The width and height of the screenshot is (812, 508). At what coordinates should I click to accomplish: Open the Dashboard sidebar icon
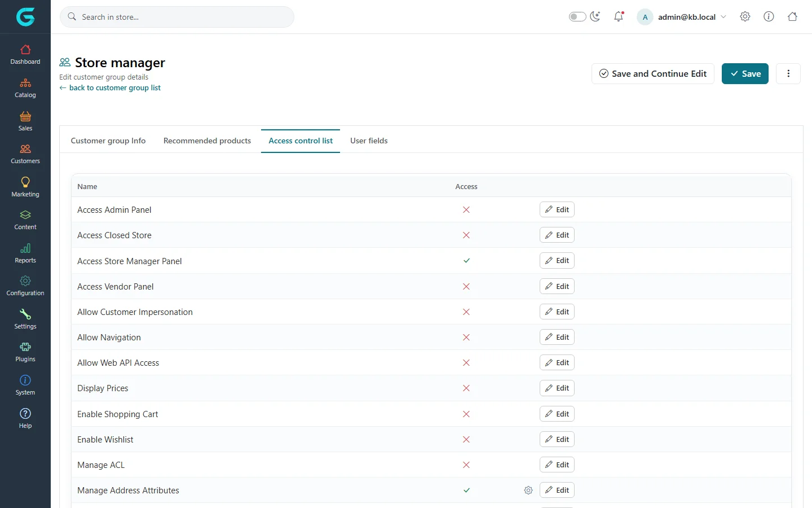(25, 50)
